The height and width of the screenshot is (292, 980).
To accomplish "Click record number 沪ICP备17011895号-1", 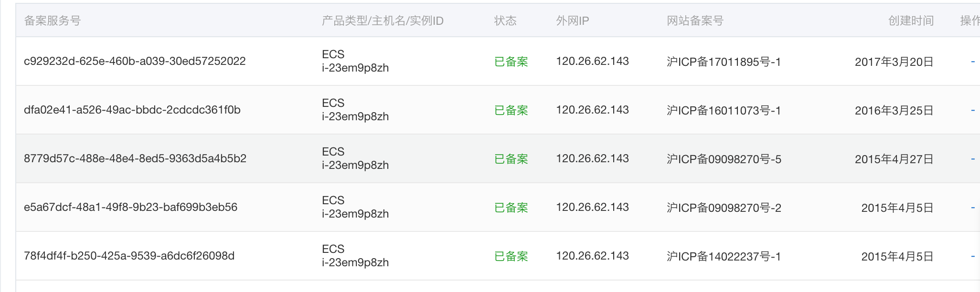I will coord(724,62).
